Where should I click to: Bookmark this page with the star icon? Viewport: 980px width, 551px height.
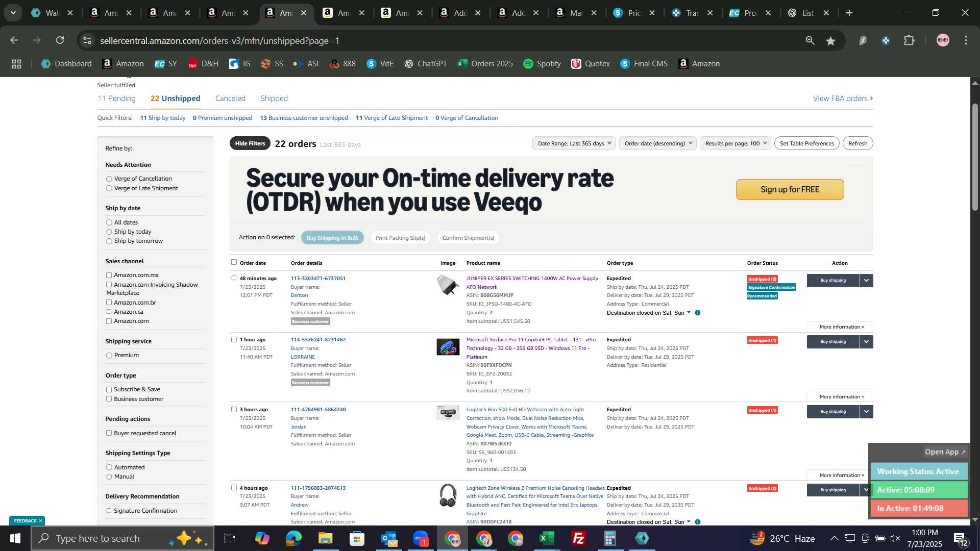coord(831,41)
